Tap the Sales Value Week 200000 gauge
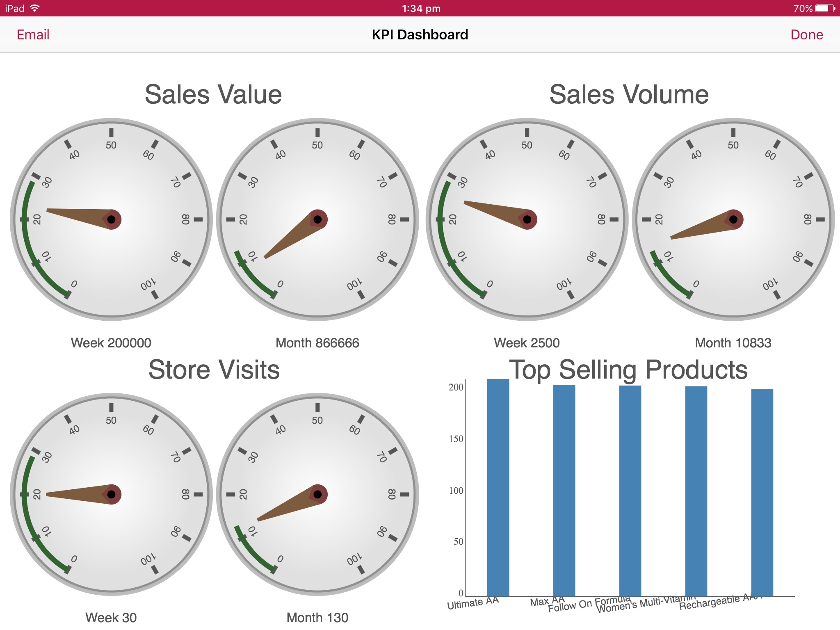Viewport: 840px width, 630px height. [111, 219]
